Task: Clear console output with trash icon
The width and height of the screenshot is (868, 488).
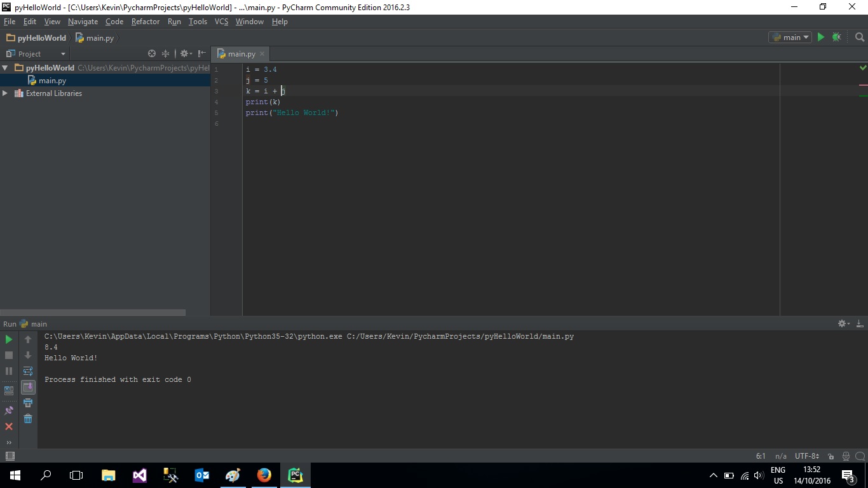Action: point(28,419)
